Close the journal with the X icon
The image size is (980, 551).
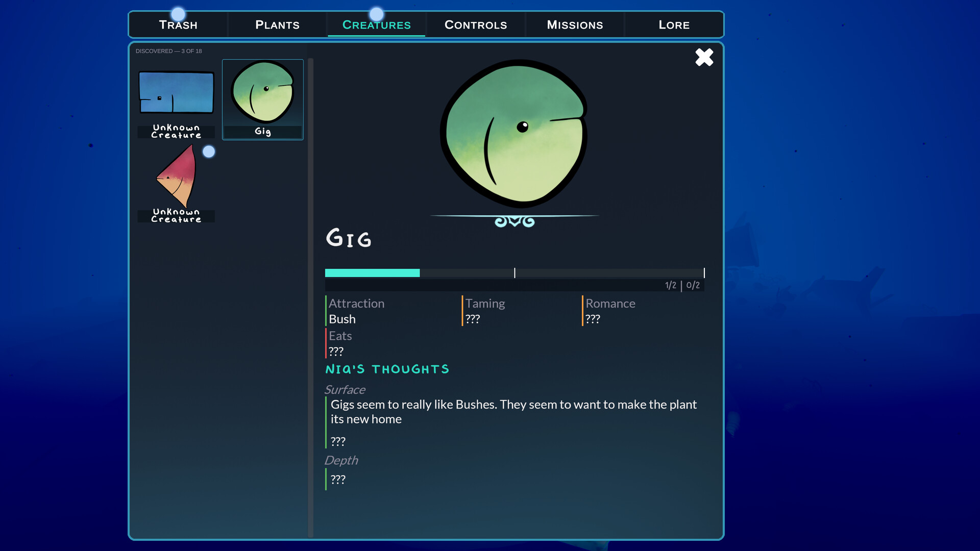pyautogui.click(x=704, y=57)
